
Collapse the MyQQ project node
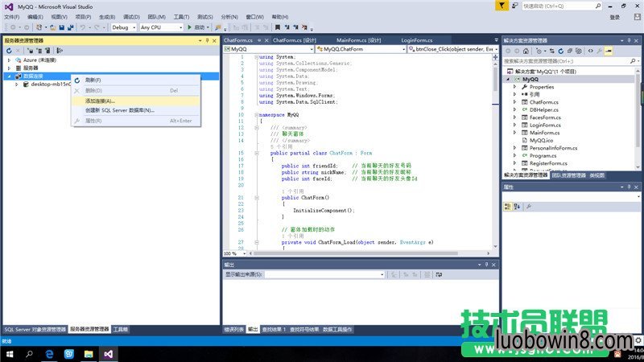click(x=508, y=79)
